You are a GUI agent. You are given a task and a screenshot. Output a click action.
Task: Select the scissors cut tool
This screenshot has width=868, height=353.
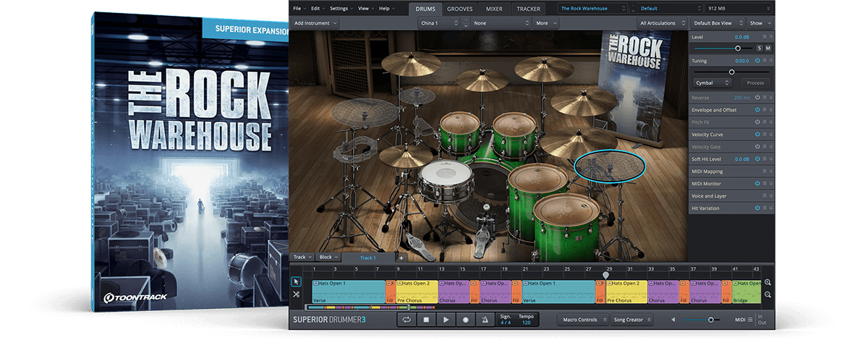pos(297,294)
